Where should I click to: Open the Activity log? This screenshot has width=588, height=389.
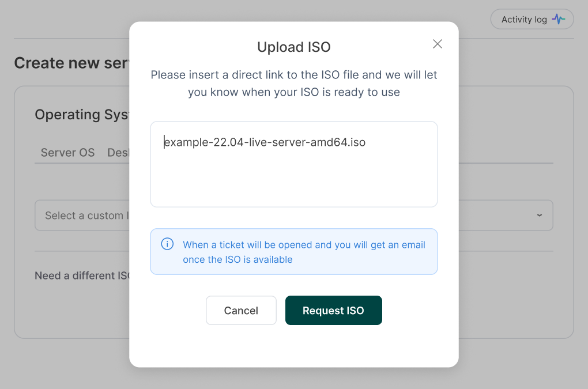(532, 19)
